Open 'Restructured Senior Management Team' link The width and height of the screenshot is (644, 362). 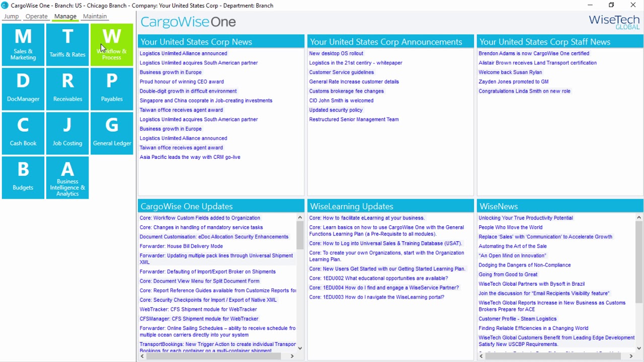tap(354, 119)
